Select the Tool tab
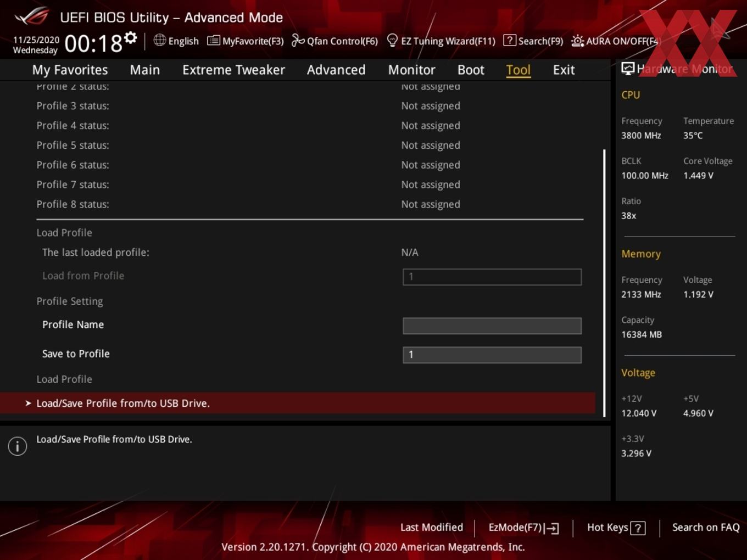 point(518,70)
